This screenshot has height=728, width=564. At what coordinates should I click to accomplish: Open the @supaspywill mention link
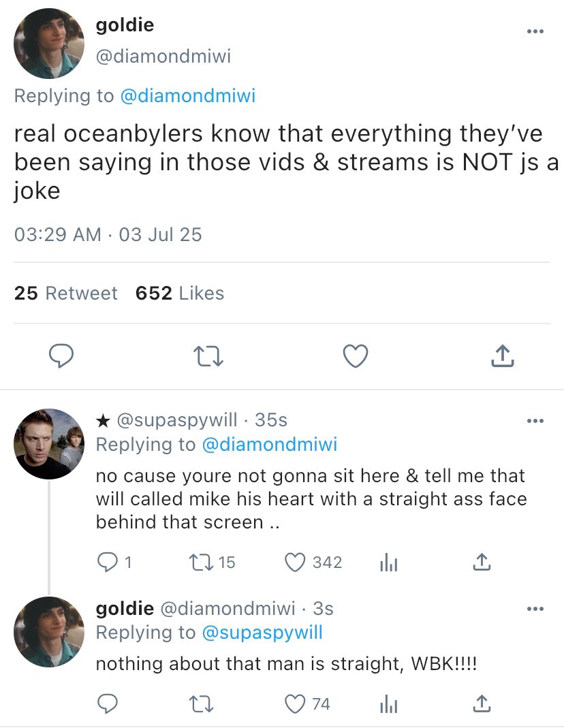click(x=262, y=633)
